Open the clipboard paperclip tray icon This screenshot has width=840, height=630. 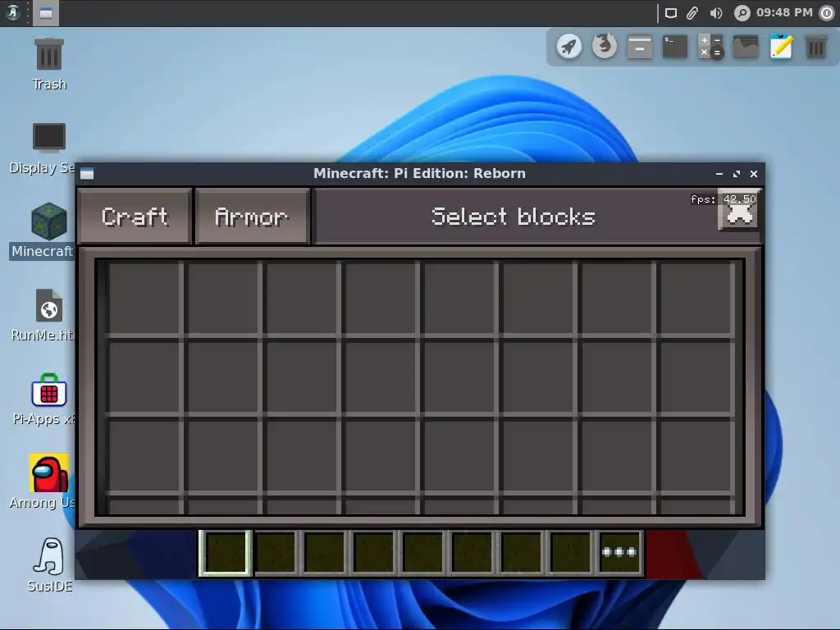[692, 13]
